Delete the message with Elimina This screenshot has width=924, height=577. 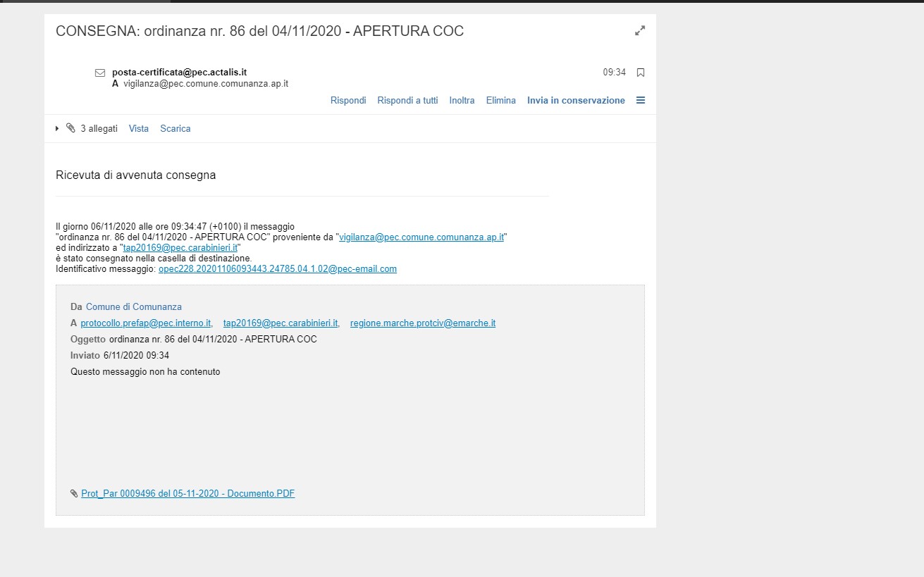[x=500, y=100]
